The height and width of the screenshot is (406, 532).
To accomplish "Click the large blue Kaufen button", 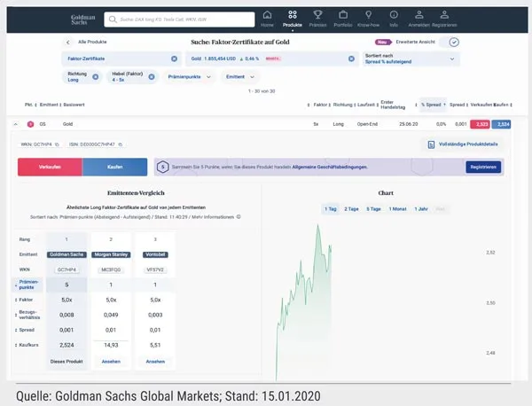I will click(114, 167).
